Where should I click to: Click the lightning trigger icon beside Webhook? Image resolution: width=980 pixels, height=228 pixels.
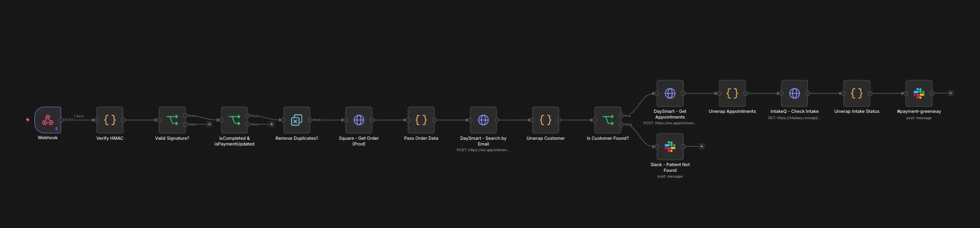coord(28,120)
